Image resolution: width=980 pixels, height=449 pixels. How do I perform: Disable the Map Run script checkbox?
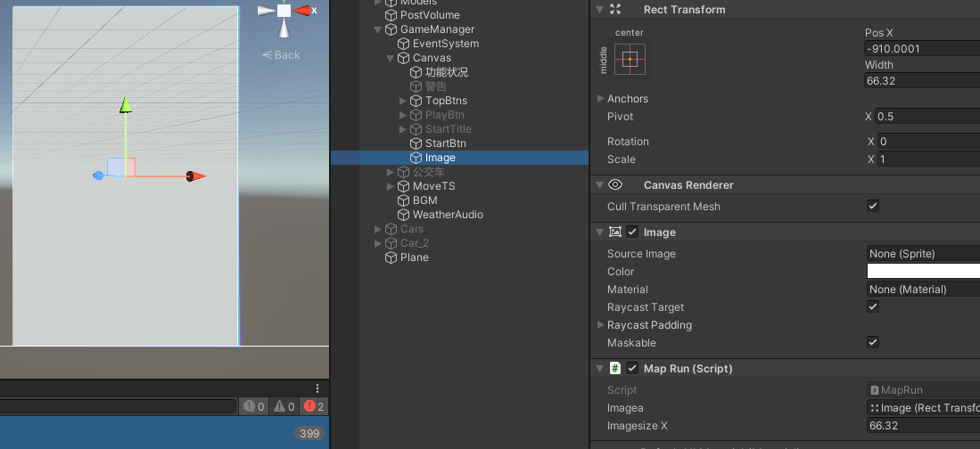[632, 369]
